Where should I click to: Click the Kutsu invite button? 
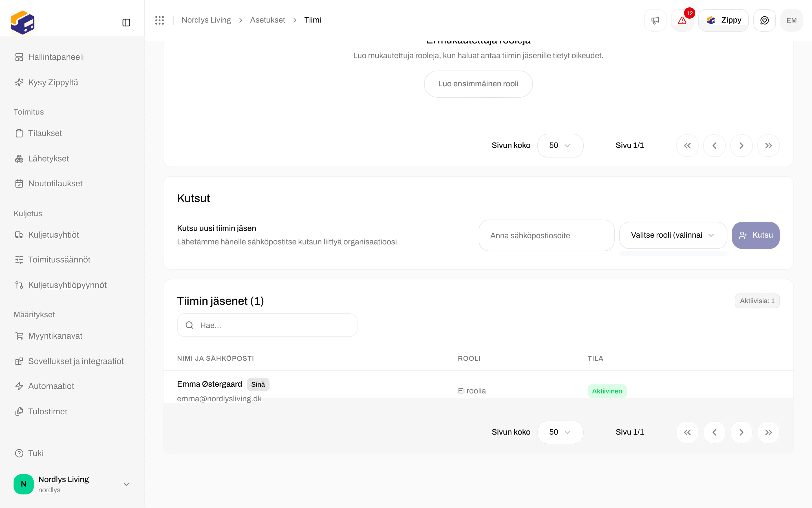[x=756, y=235]
